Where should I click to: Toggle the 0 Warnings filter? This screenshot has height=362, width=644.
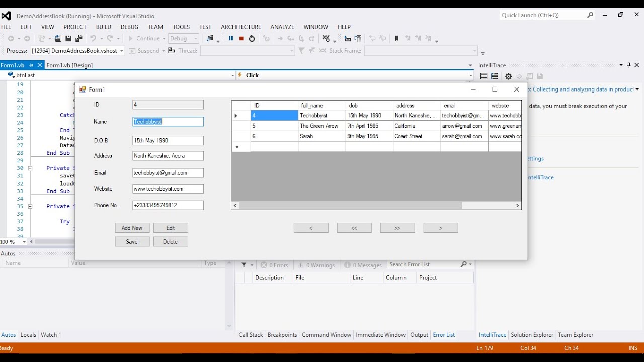click(x=316, y=265)
